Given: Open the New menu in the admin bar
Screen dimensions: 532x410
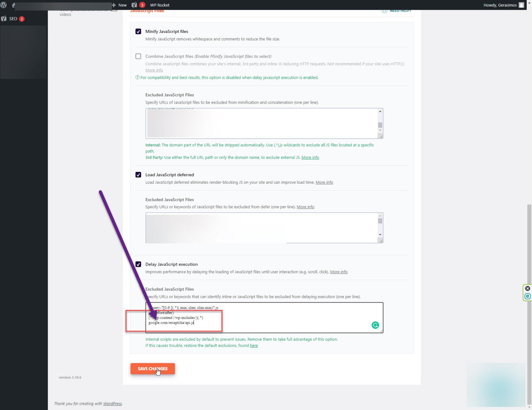Looking at the screenshot, I should click(119, 5).
